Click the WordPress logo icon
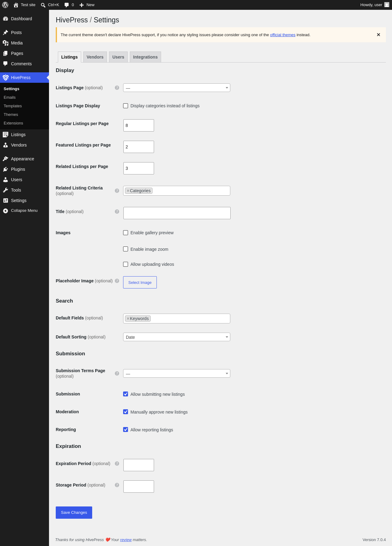Viewport: 392px width, 546px height. [5, 5]
